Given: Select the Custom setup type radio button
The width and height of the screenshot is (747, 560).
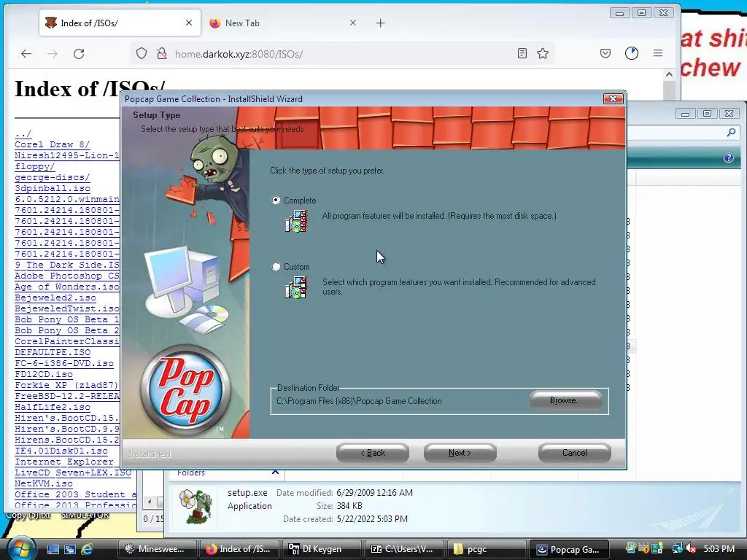Looking at the screenshot, I should pos(276,267).
